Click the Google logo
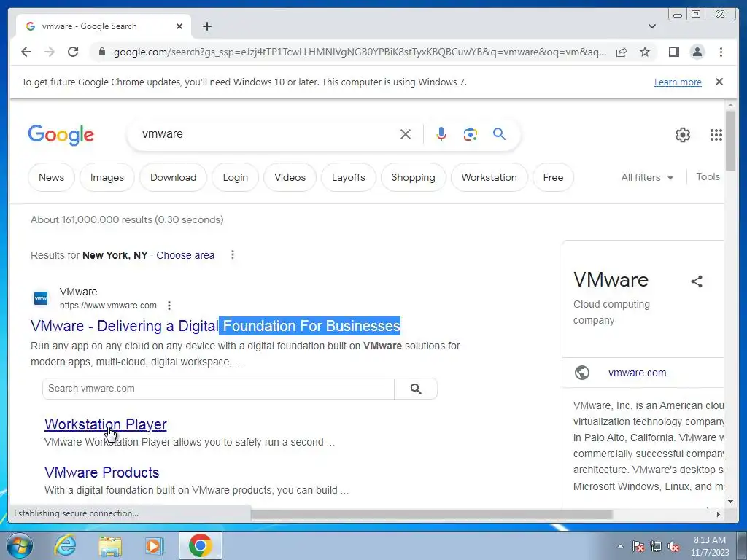747x560 pixels. click(61, 135)
